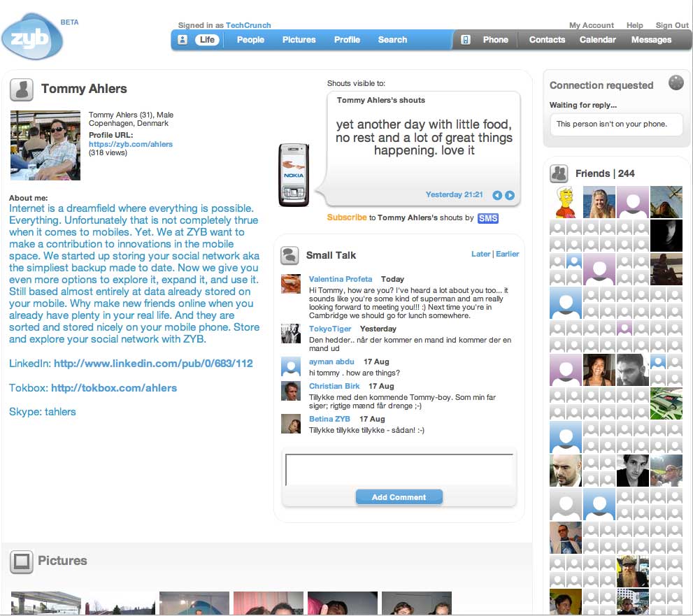The height and width of the screenshot is (616, 693).
Task: Open Christian Birk's name link
Action: coord(334,386)
